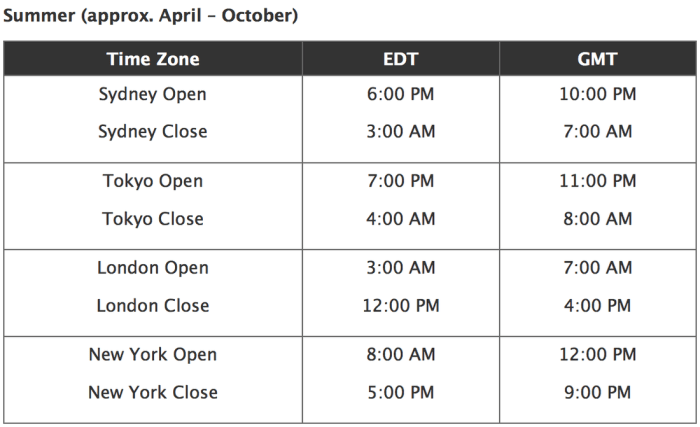Click the Tokyo Close label
The image size is (700, 427).
click(153, 219)
